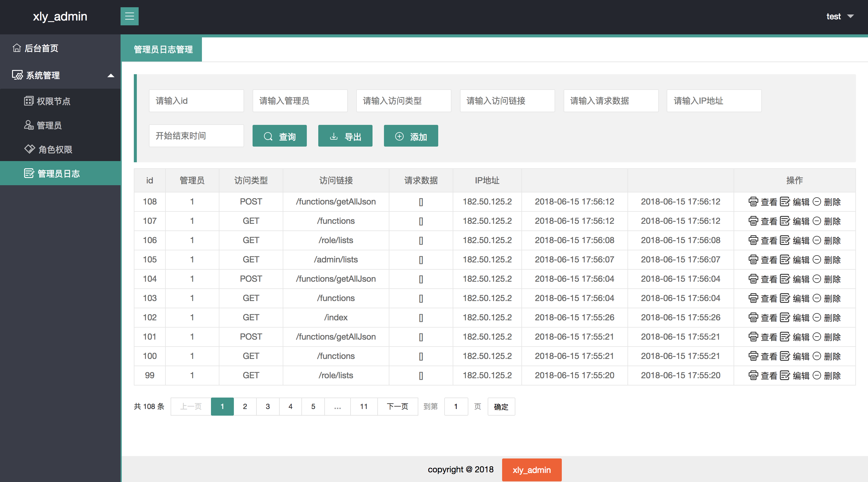Screen dimensions: 868x482
Task: Click the 管理员 user icon in sidebar
Action: [29, 125]
